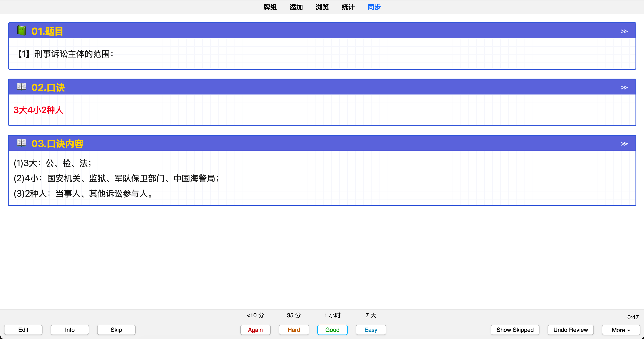The height and width of the screenshot is (339, 644).
Task: Collapse the 02.口诀 section via chevron
Action: 624,88
